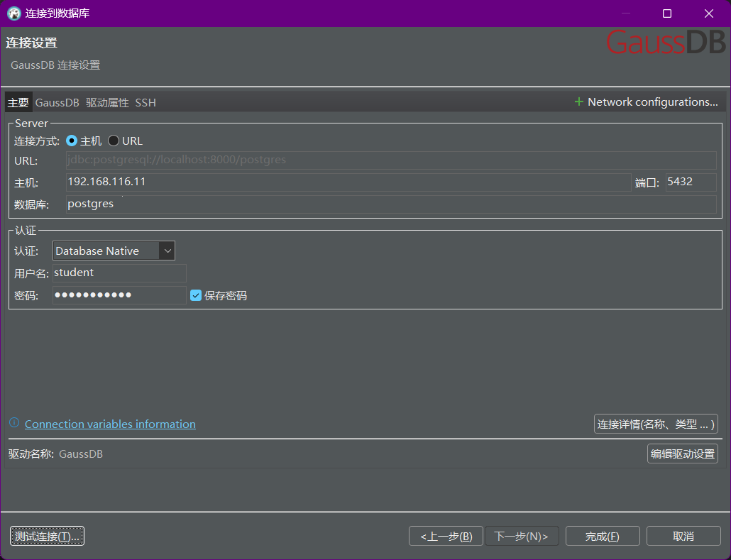
Task: Go back with the 上一步(B) button
Action: pos(446,536)
